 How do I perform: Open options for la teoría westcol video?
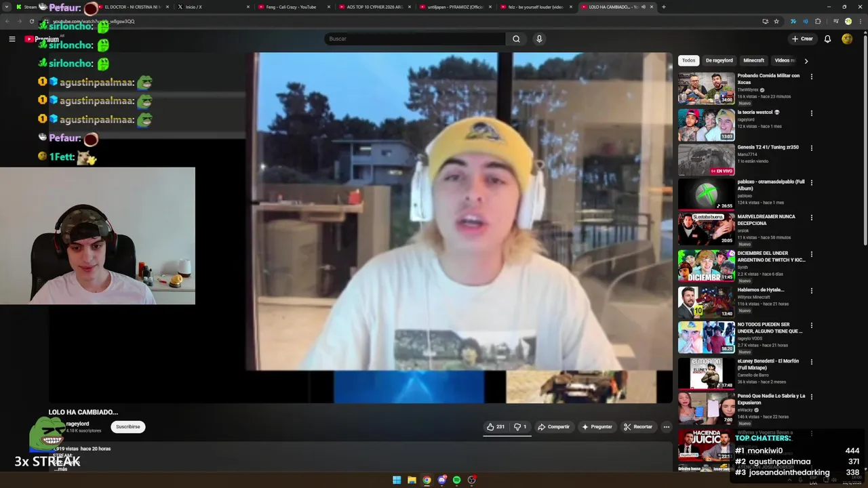coord(811,113)
